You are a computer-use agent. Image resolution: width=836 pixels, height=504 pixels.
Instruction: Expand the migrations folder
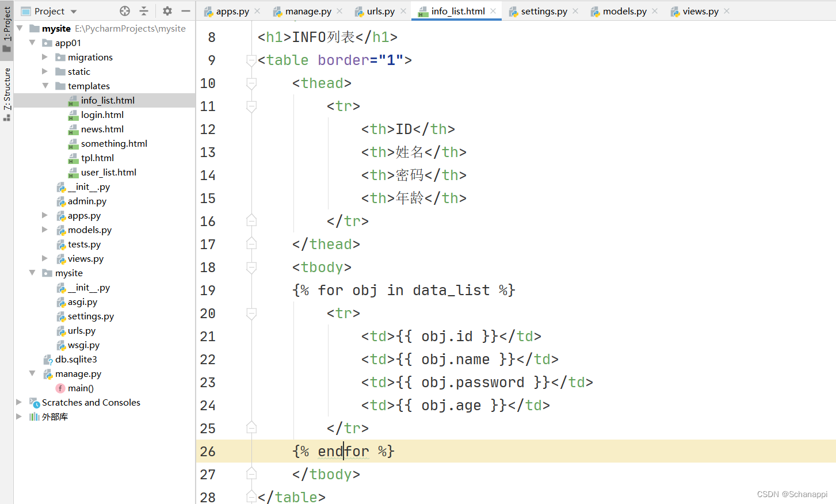tap(45, 57)
